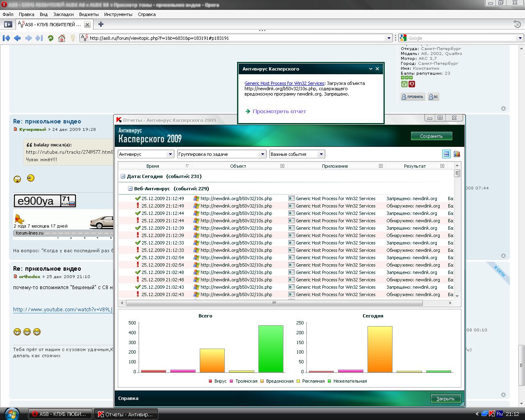Click the Просмотреть отчет link

(x=279, y=112)
